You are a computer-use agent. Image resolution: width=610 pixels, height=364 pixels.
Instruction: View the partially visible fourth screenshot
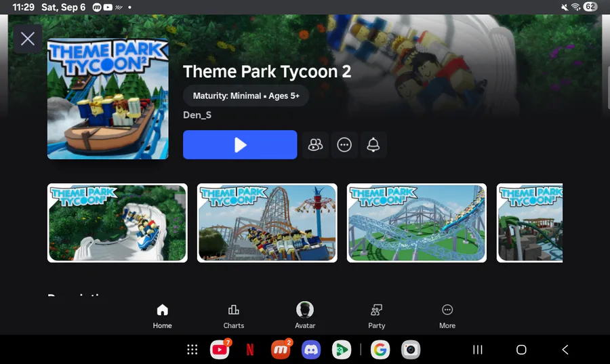tap(530, 223)
